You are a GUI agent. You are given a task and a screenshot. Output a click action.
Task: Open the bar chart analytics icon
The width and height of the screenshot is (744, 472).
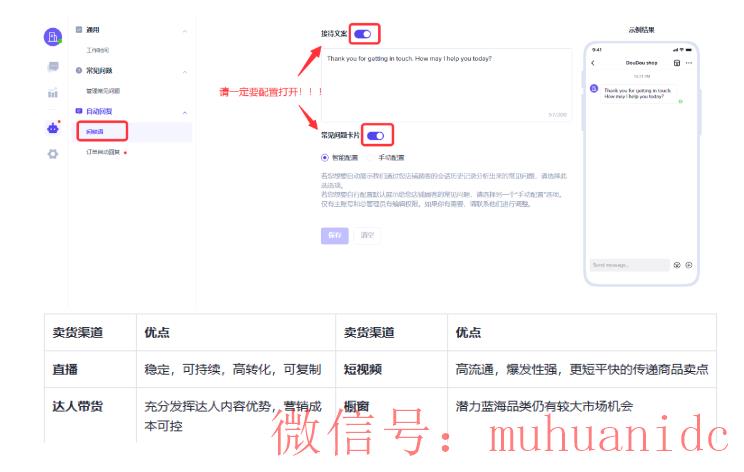[53, 93]
